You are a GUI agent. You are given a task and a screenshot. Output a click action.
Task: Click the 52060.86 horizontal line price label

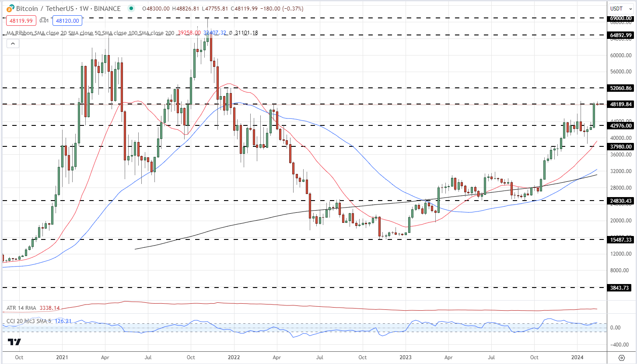(621, 88)
